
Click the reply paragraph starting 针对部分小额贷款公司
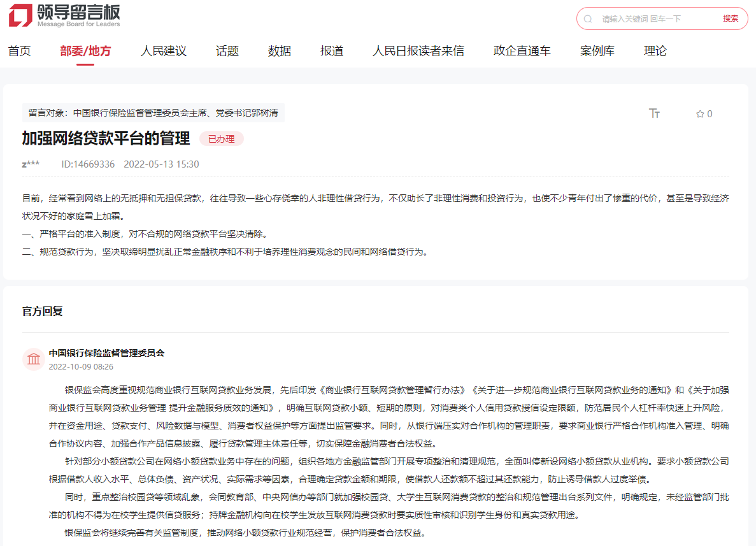click(x=389, y=470)
